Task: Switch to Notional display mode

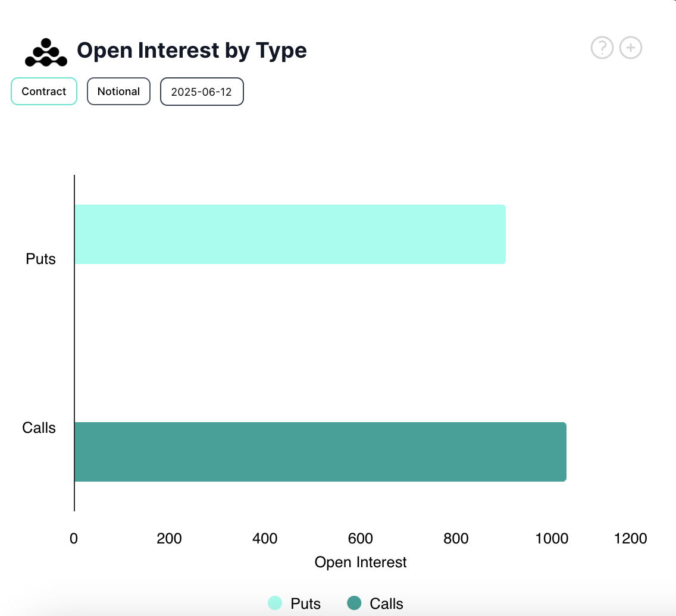Action: coord(118,91)
